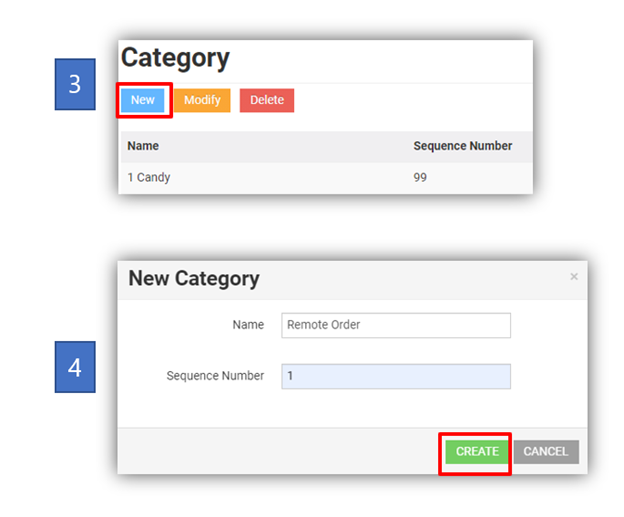624x517 pixels.
Task: Click the blue New button
Action: (x=143, y=100)
